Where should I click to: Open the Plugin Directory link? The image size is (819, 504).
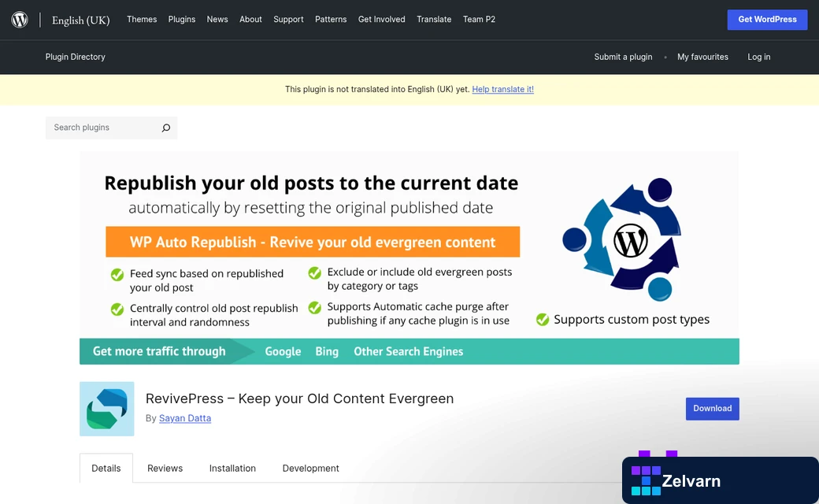pos(76,57)
